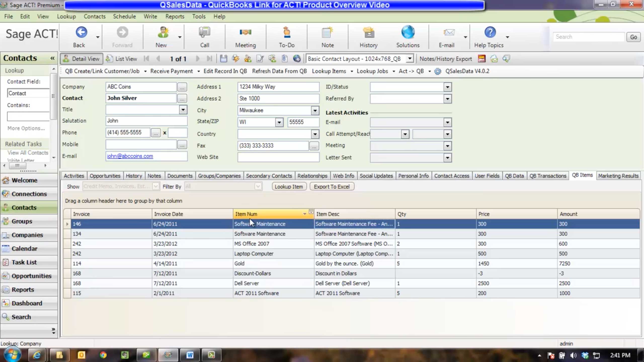Click the Contains text field
Screen dimensions: 644x362
(28, 116)
